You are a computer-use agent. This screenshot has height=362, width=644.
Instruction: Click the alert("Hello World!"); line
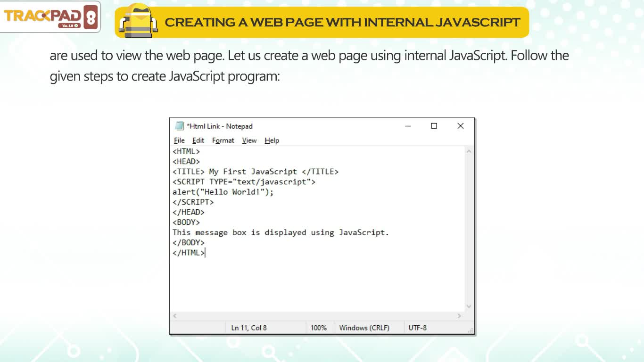223,192
